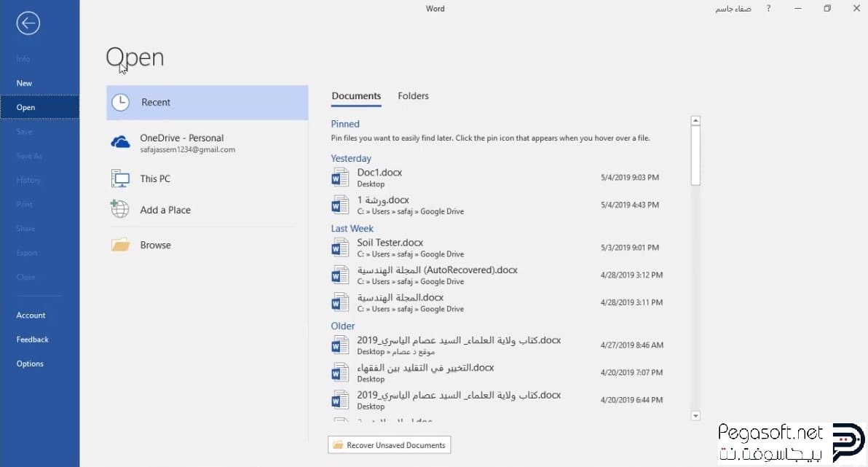Click the Word icon dated 4/20/2019 7:07 PM

point(340,373)
